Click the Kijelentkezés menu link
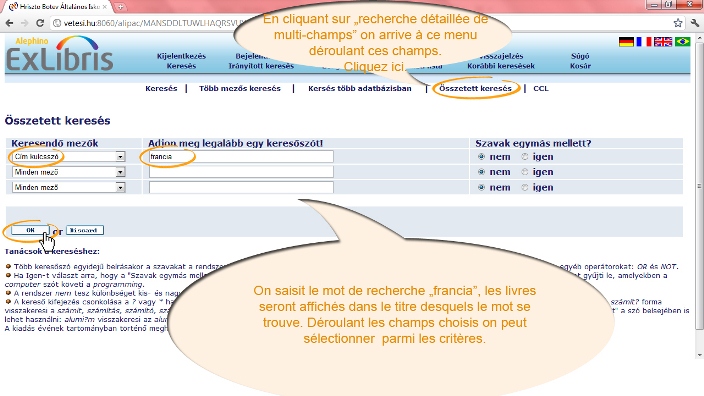 pos(181,56)
